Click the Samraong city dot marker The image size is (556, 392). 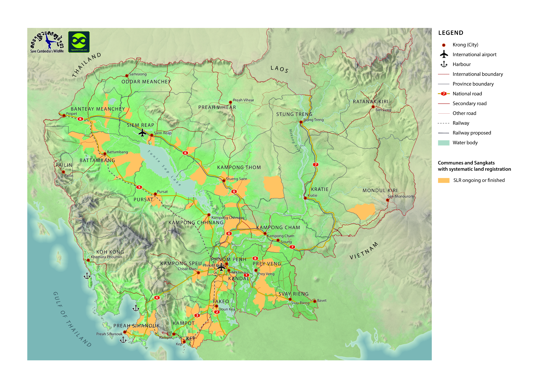[x=127, y=76]
